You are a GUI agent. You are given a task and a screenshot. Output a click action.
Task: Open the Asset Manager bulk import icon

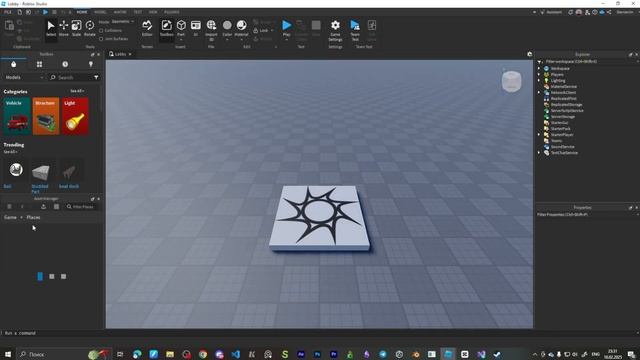pyautogui.click(x=43, y=207)
